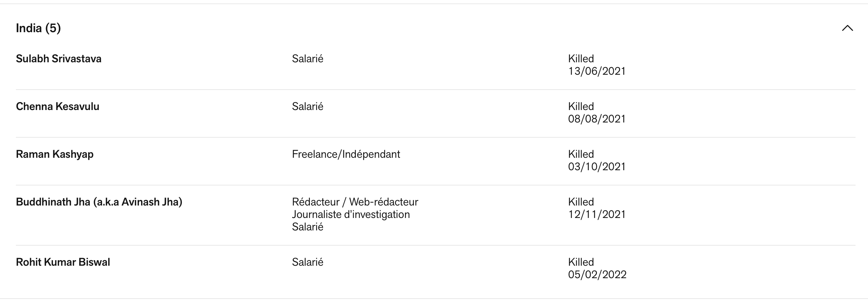Image resolution: width=868 pixels, height=301 pixels.
Task: Open Sulabh Srivastava entry
Action: point(58,59)
